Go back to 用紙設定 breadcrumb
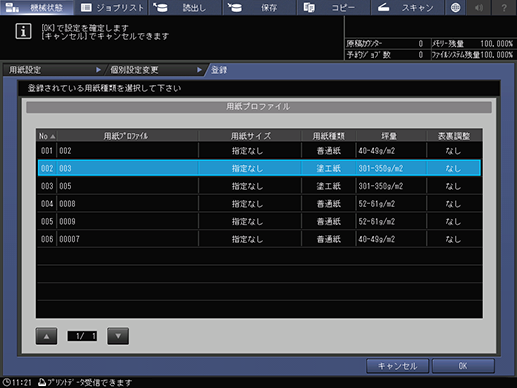Image resolution: width=517 pixels, height=388 pixels. point(52,70)
